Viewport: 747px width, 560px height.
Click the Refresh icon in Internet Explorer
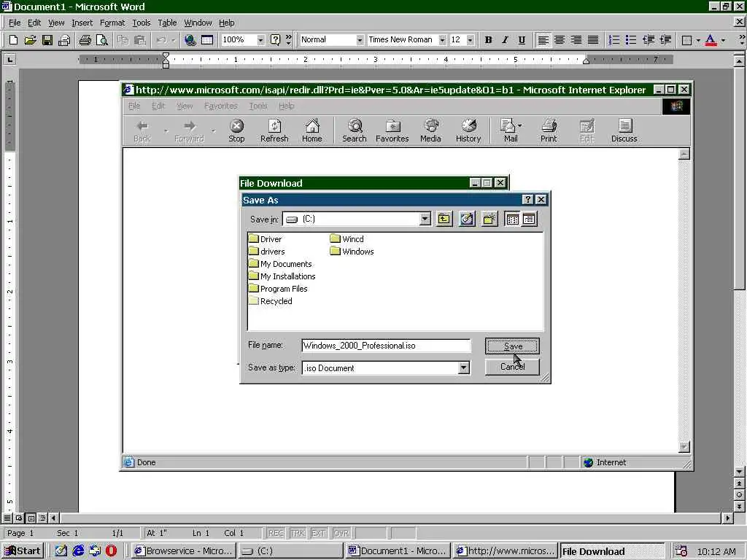point(274,131)
